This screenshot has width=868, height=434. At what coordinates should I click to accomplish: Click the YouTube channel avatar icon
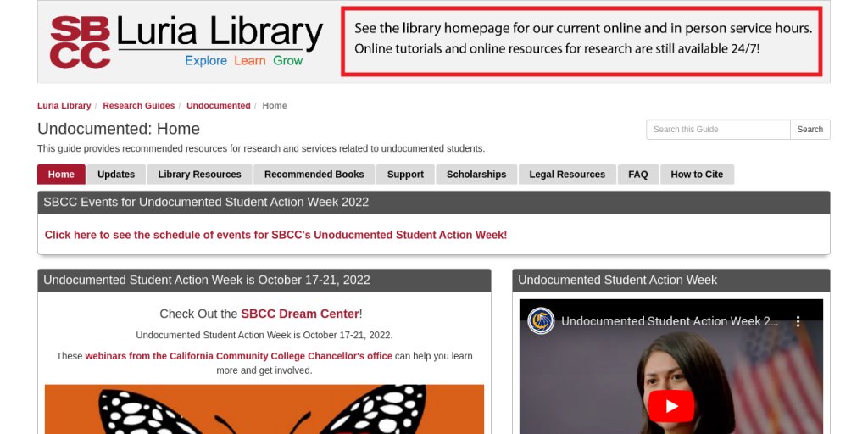(x=541, y=321)
